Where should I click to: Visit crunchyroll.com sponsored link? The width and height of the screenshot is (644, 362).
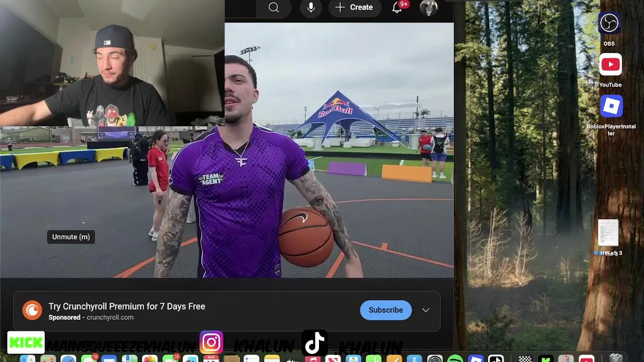tap(110, 317)
